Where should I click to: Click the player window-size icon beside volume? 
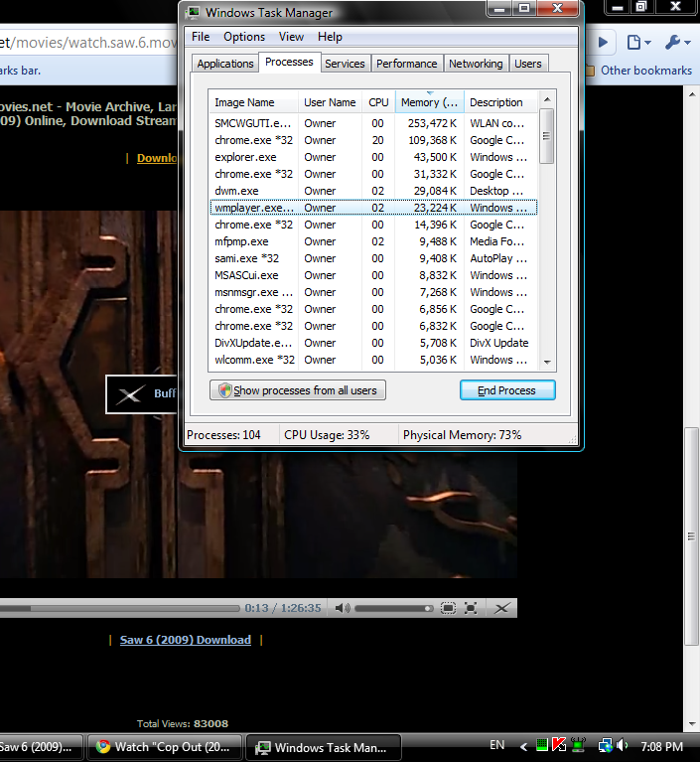[x=449, y=608]
